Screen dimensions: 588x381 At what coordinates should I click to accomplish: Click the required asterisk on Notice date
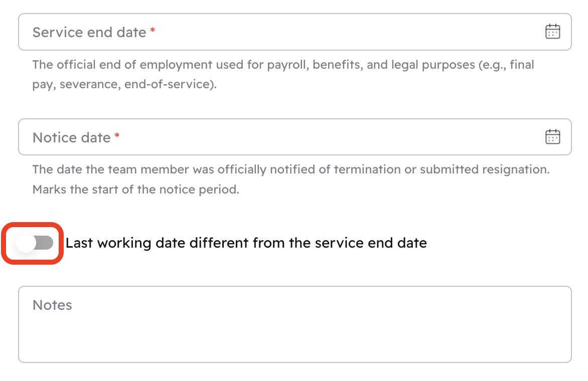point(117,136)
